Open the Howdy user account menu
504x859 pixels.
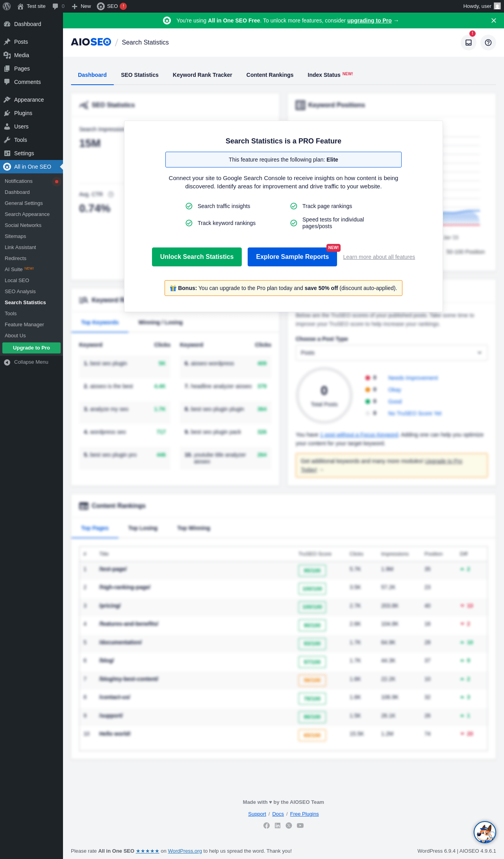click(482, 6)
